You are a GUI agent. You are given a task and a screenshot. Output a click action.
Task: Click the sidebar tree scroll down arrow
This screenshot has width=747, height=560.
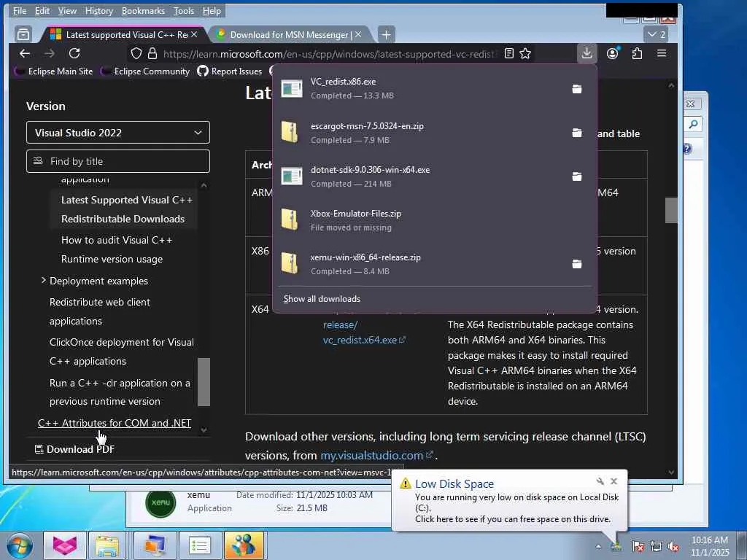click(204, 429)
